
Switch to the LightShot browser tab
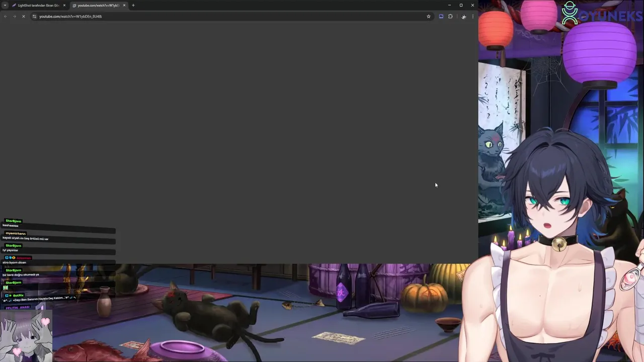pyautogui.click(x=39, y=5)
